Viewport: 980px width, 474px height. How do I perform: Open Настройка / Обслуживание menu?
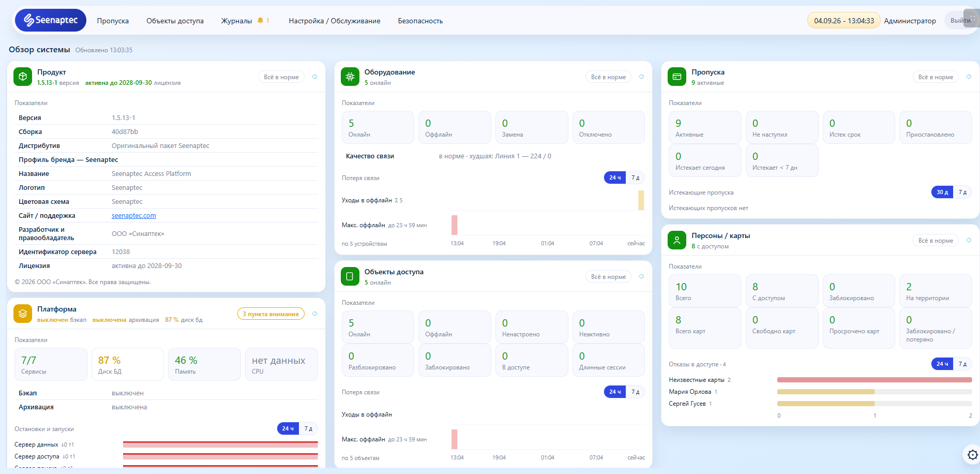click(335, 21)
